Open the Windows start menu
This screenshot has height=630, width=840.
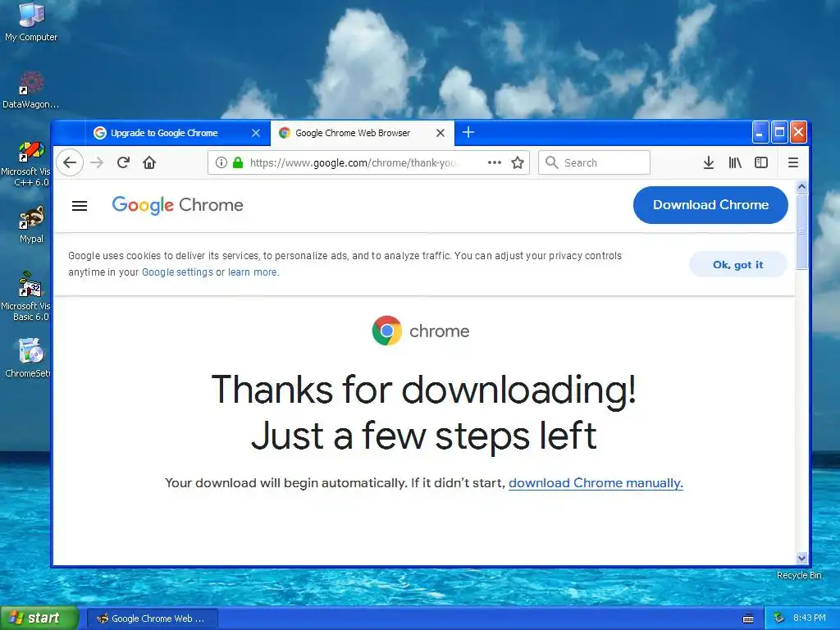tap(39, 618)
